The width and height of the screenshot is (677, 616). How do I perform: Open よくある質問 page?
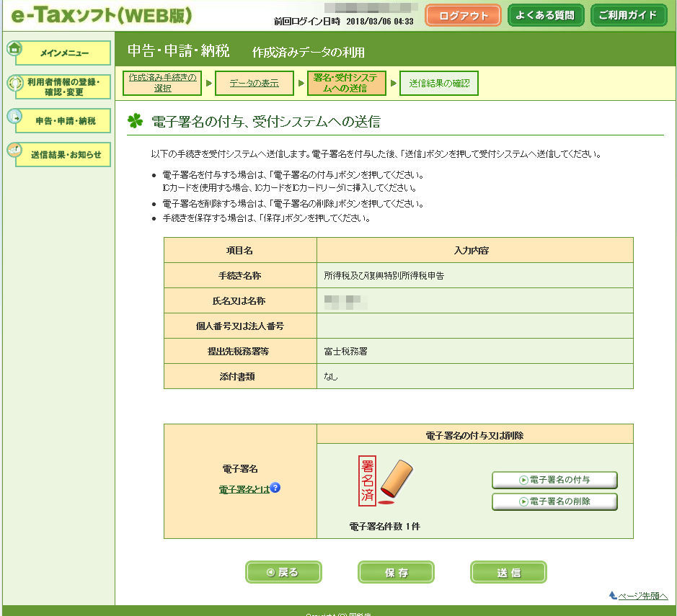[546, 16]
